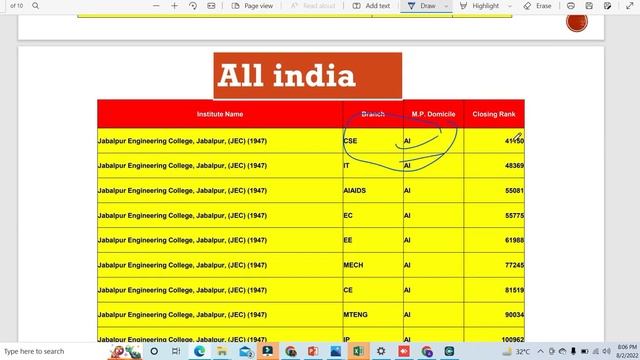Zoom in with the plus button
The image size is (640, 360).
[174, 6]
